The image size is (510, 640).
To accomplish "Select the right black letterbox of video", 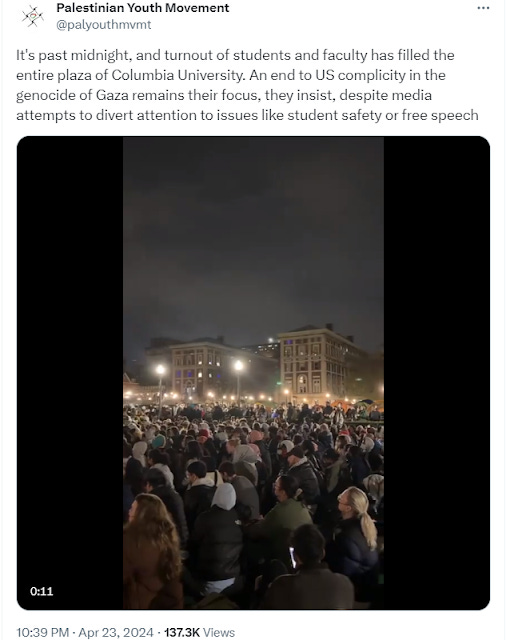I will pyautogui.click(x=437, y=373).
